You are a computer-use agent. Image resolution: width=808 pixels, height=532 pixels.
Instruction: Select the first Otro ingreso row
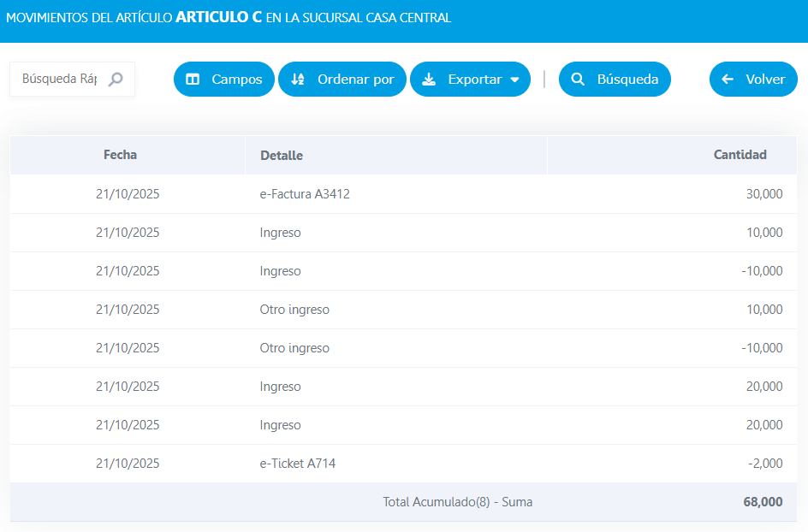click(294, 310)
